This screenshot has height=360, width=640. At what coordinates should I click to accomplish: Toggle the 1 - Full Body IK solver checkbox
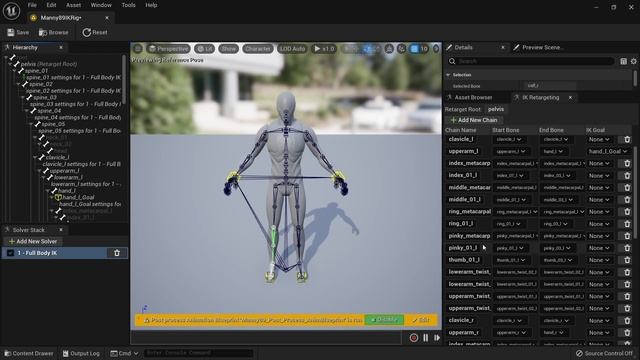click(10, 253)
